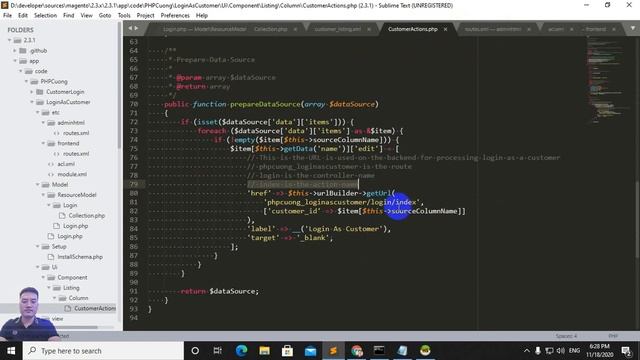
Task: Collapse the adminhtml folder
Action: [x=44, y=122]
